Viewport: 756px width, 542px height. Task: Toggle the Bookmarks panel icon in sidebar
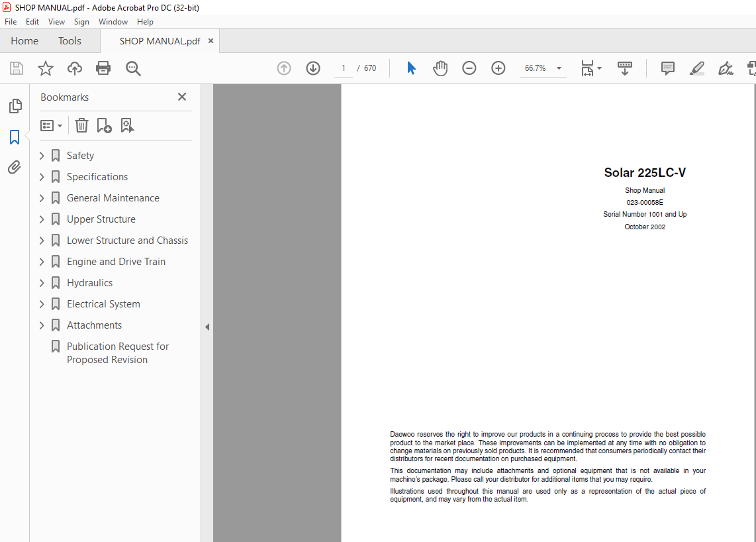pos(15,137)
